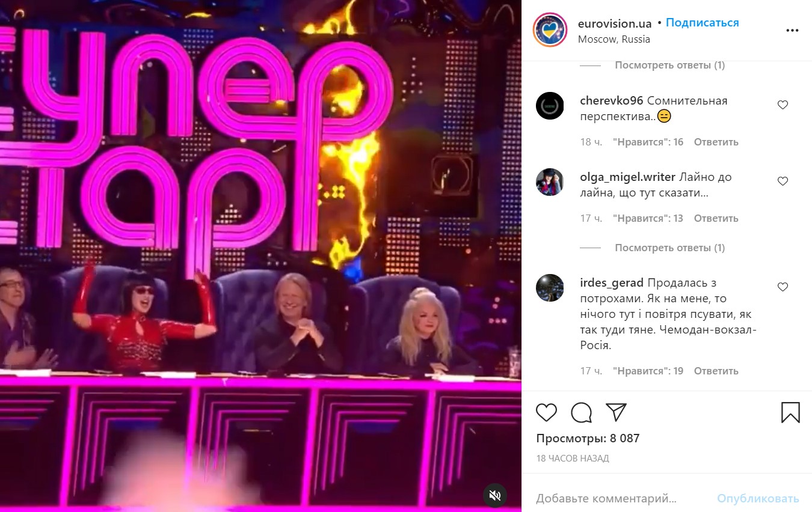This screenshot has width=812, height=512.
Task: View likes on irdes_gerad comment
Action: [648, 371]
